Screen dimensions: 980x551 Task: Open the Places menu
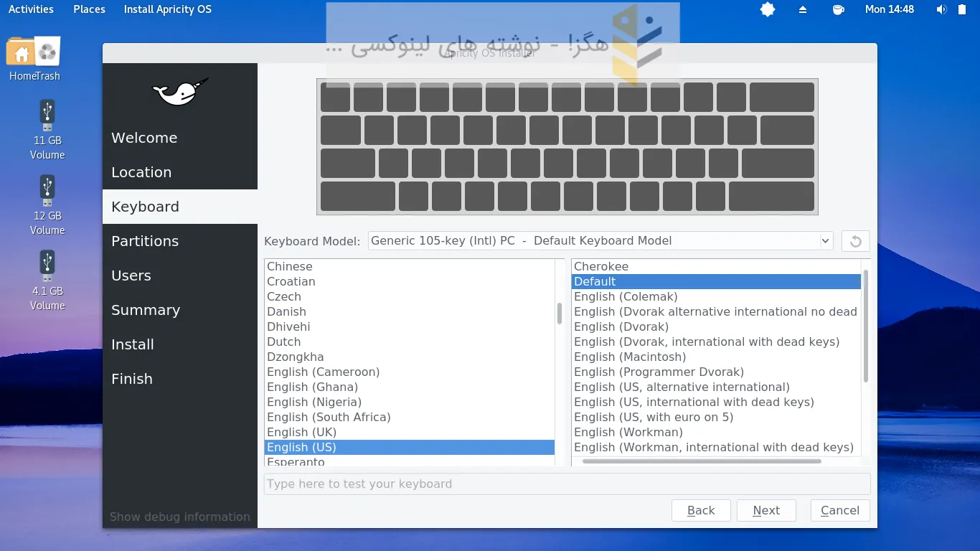pos(89,9)
